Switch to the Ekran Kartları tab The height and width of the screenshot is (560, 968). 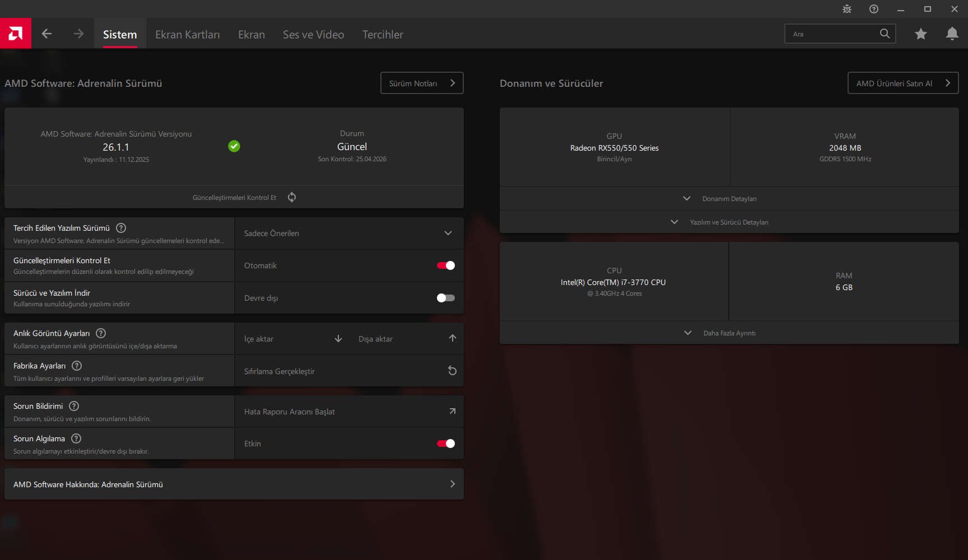tap(188, 34)
